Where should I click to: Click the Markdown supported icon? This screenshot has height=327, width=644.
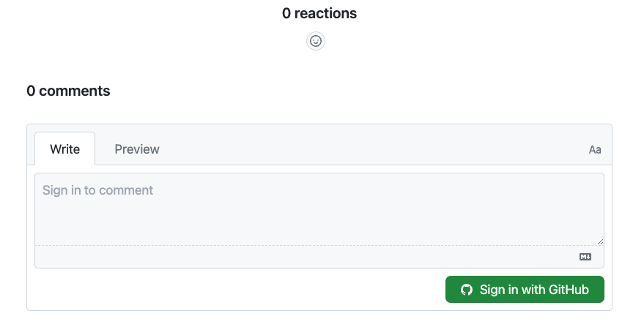point(585,257)
